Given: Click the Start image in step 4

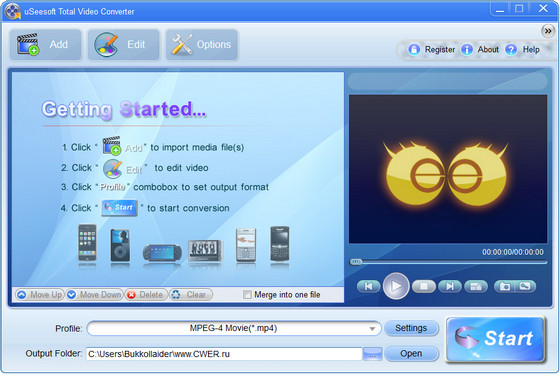Looking at the screenshot, I should (120, 208).
